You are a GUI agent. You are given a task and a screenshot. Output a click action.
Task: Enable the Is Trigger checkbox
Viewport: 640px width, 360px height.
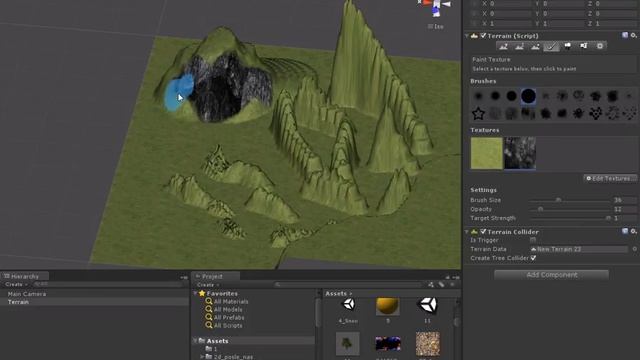(533, 240)
